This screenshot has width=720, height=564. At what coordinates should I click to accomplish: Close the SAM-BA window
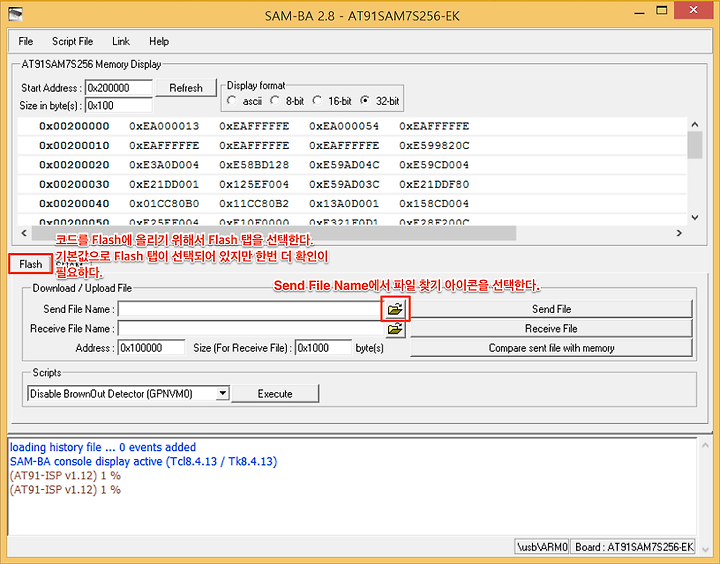694,10
